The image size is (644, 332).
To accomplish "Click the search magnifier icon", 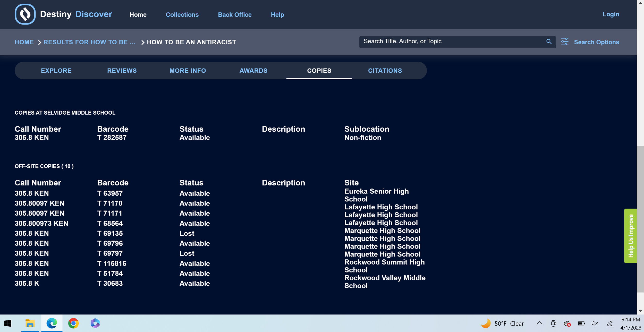I will point(549,41).
